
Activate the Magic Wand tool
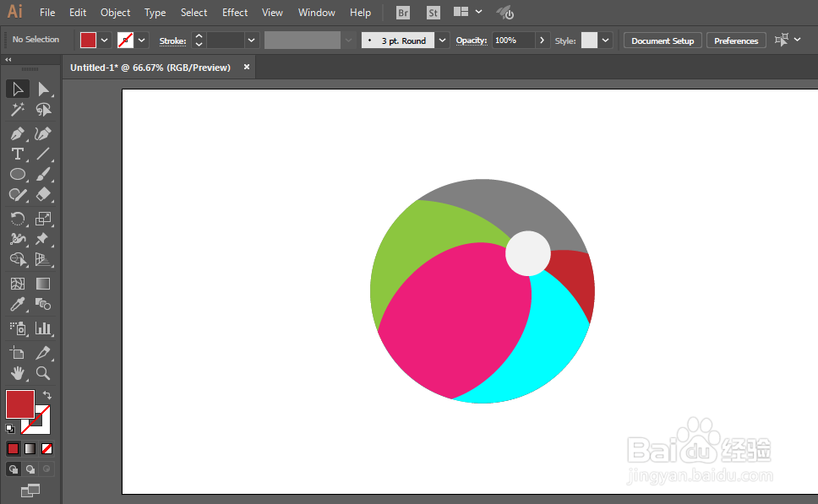click(x=17, y=110)
